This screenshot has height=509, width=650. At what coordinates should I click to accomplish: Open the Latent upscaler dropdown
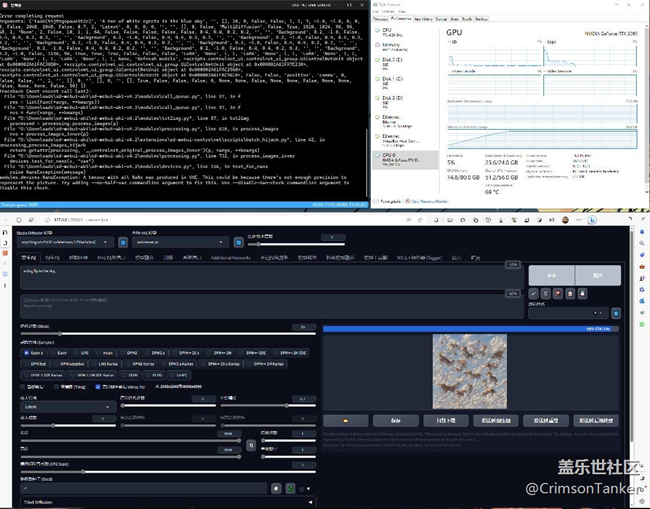click(x=65, y=407)
